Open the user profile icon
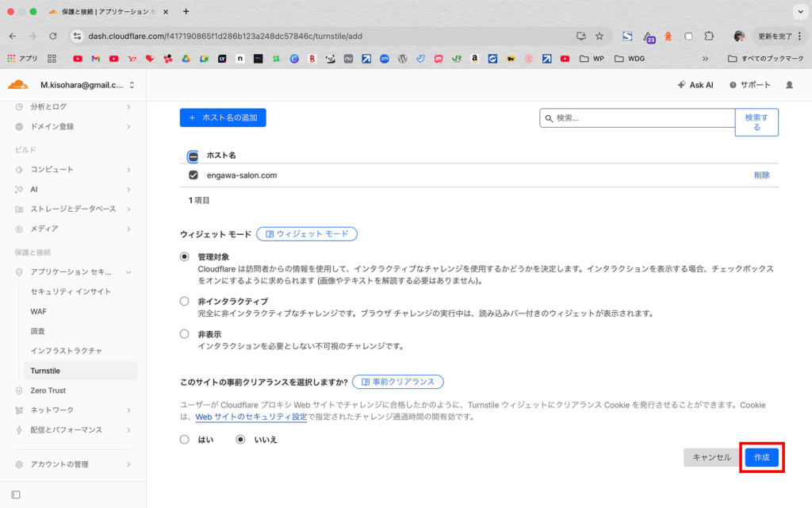 (788, 85)
